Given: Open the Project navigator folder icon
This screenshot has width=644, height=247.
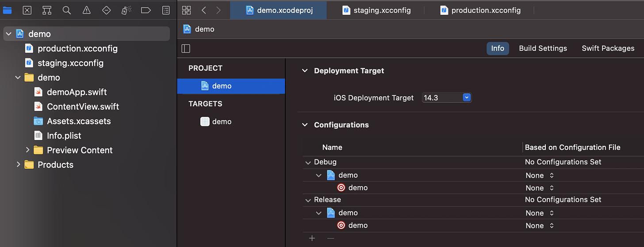Looking at the screenshot, I should tap(7, 10).
